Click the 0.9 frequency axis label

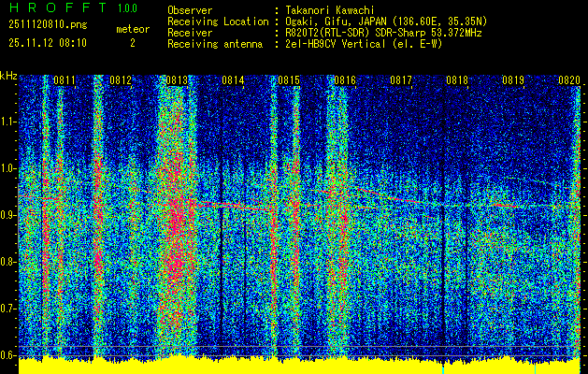[8, 215]
